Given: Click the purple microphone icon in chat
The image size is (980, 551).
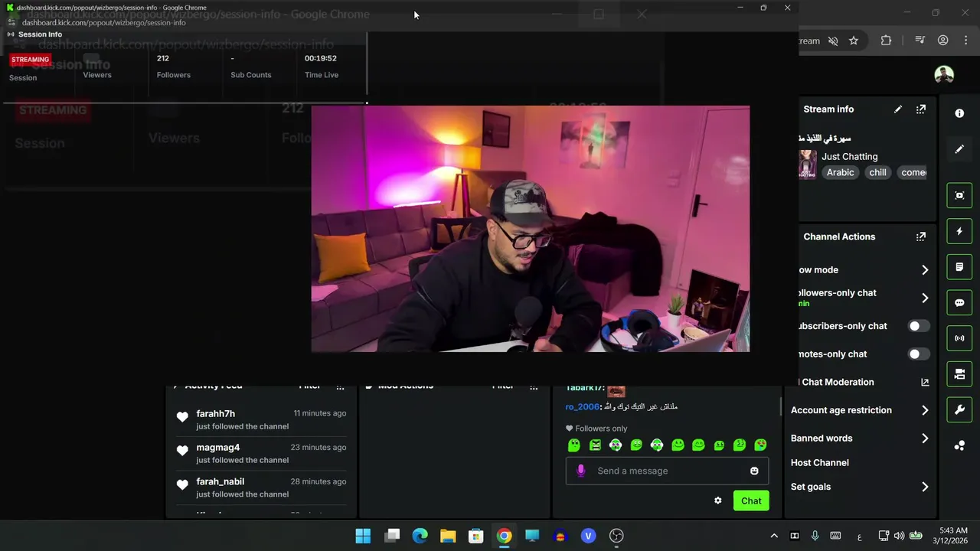Looking at the screenshot, I should click(x=580, y=471).
